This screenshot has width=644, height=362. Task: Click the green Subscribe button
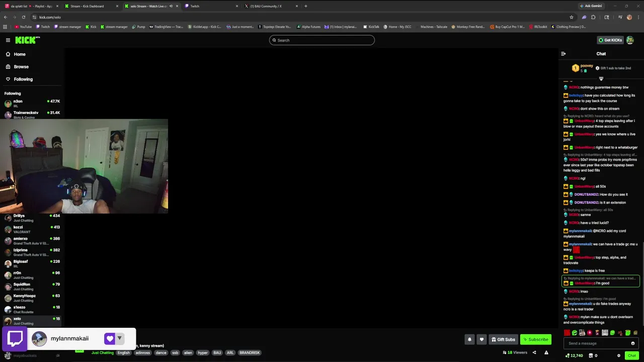coord(536,339)
